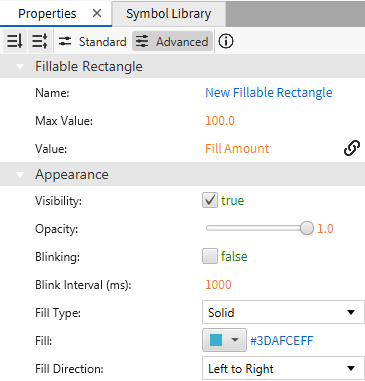Close the Properties tab with the X
Image resolution: width=365 pixels, height=381 pixels.
(97, 13)
